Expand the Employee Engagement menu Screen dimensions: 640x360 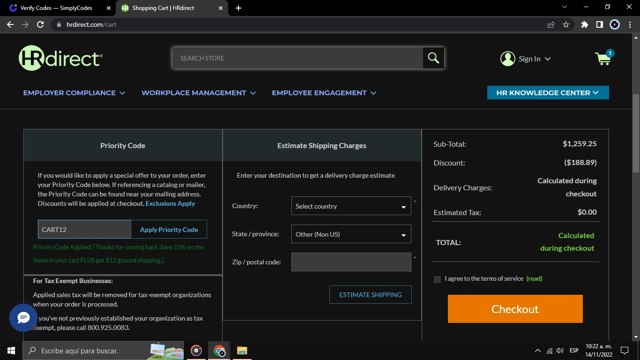coord(324,93)
